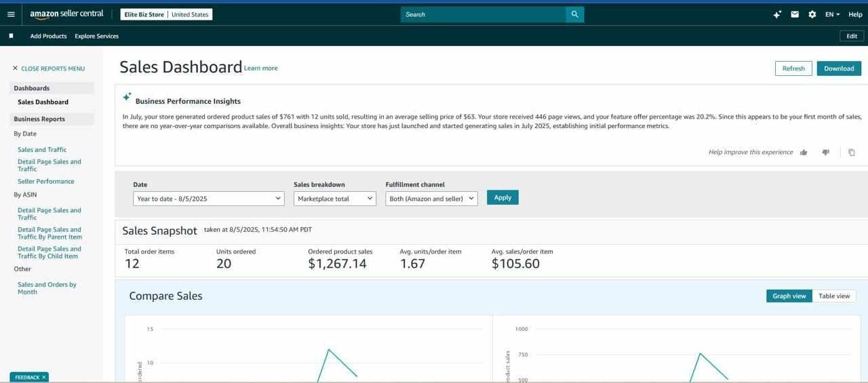Image resolution: width=868 pixels, height=383 pixels.
Task: Give thumbs down to insights
Action: 825,153
